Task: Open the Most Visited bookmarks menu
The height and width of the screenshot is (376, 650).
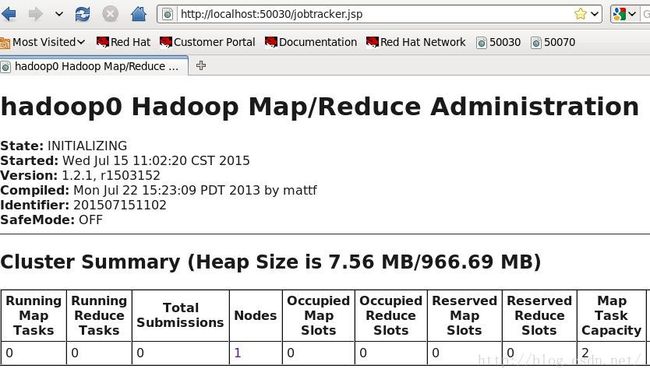Action: (43, 42)
